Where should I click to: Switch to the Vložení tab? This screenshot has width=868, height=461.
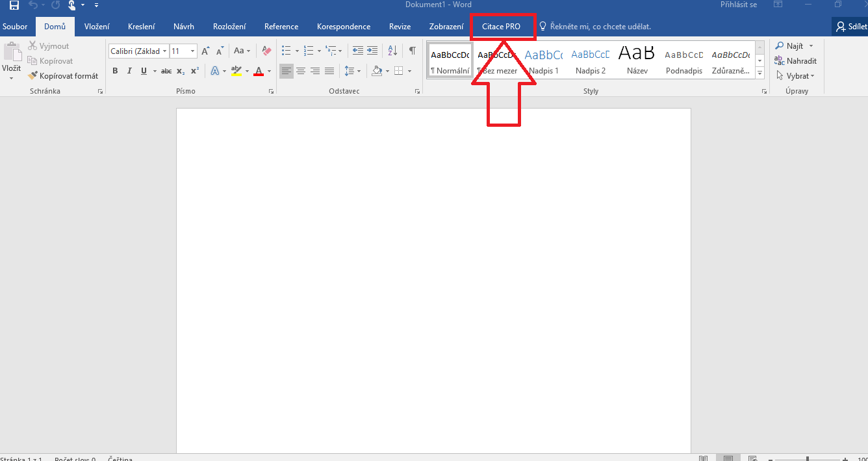(x=97, y=27)
